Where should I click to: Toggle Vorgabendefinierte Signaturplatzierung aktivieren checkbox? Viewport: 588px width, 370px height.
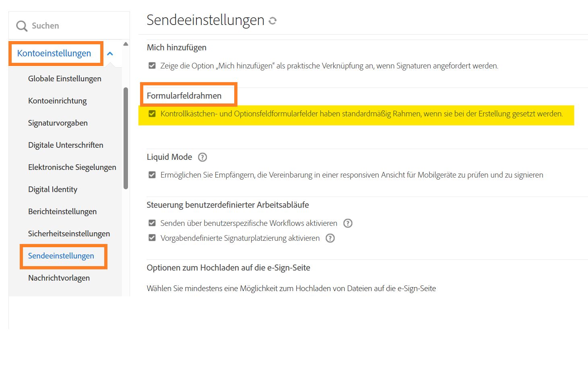[x=152, y=238]
